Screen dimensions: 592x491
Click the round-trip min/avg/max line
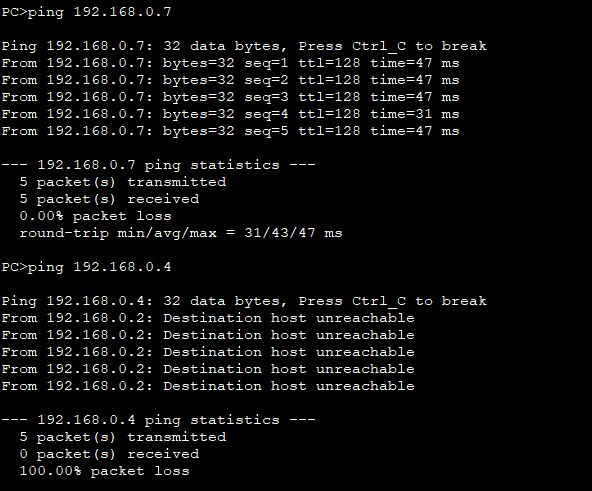[181, 233]
